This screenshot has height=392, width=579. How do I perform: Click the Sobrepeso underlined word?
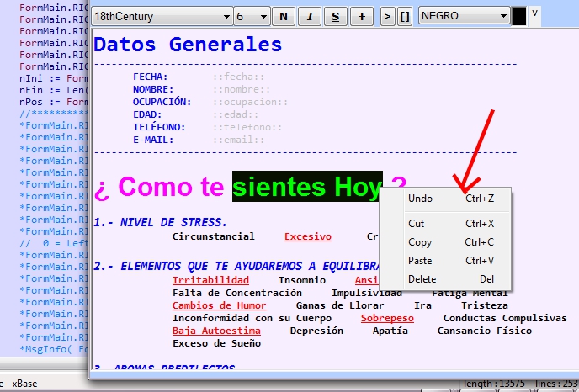click(387, 318)
